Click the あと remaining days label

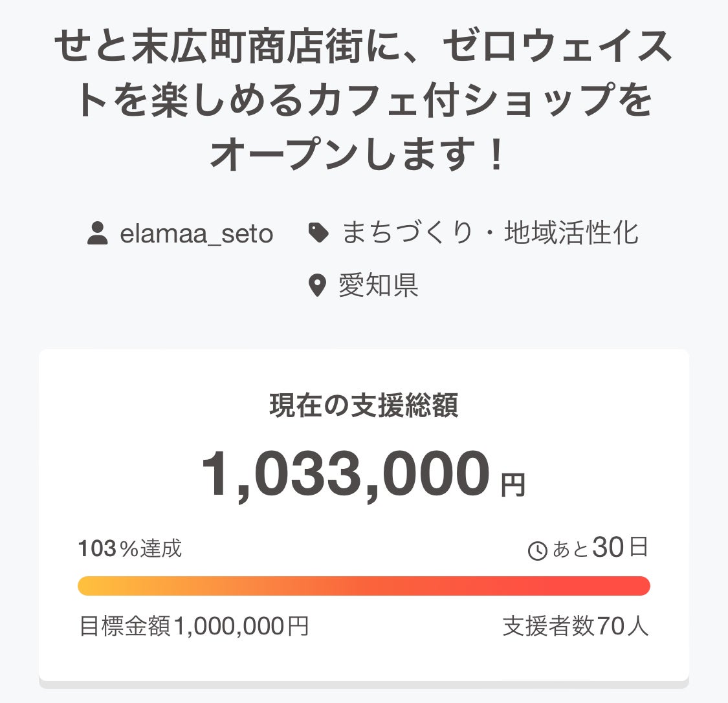570,550
